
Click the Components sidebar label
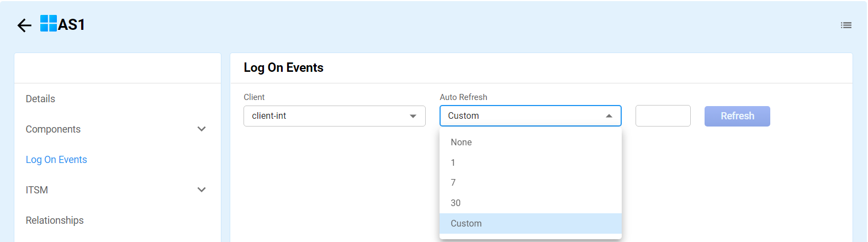[53, 129]
